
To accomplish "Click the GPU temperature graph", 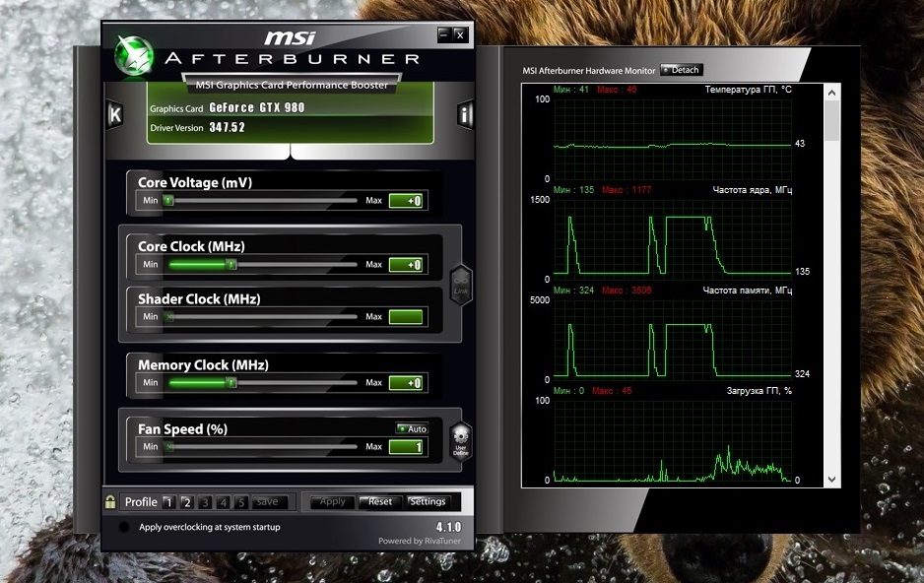I will pyautogui.click(x=673, y=139).
